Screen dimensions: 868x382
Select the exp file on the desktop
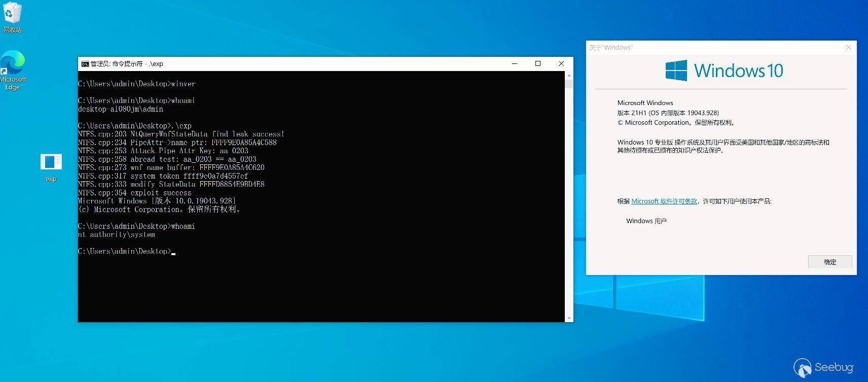tap(51, 167)
